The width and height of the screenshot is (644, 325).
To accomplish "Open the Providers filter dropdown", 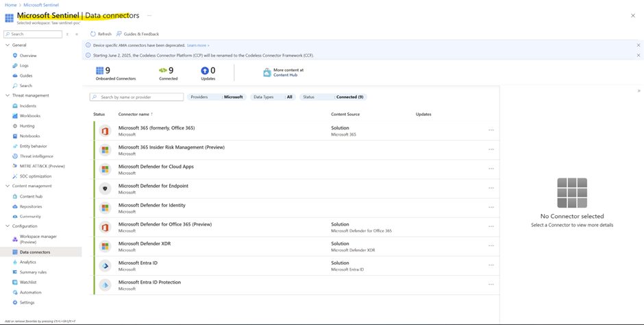I will tap(216, 97).
